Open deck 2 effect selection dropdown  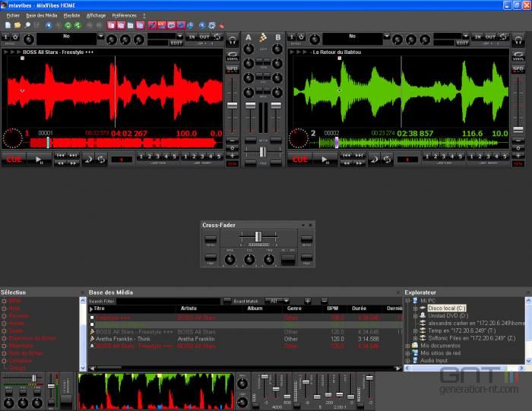click(386, 36)
